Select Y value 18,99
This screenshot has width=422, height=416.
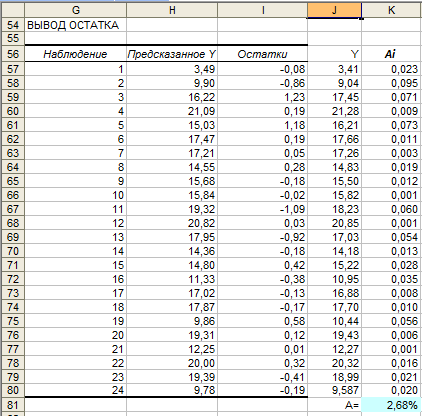pyautogui.click(x=334, y=377)
